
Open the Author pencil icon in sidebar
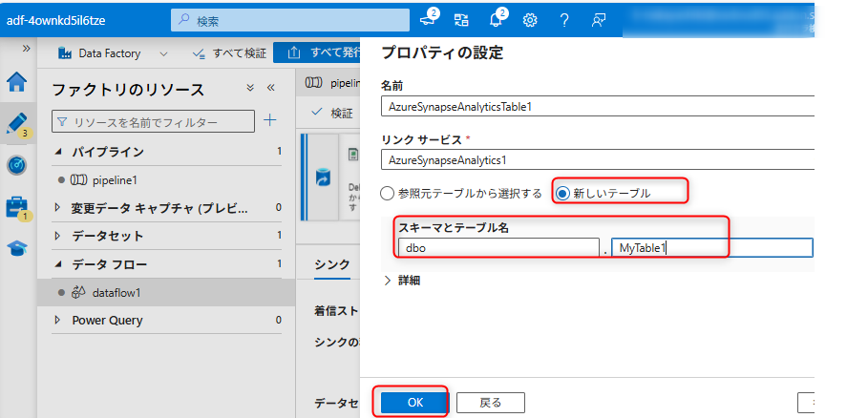[18, 123]
